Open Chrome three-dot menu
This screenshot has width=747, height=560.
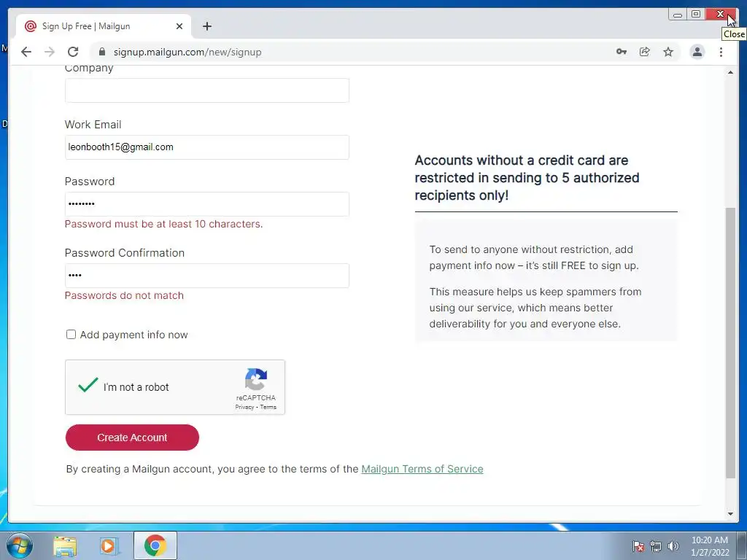pyautogui.click(x=721, y=52)
